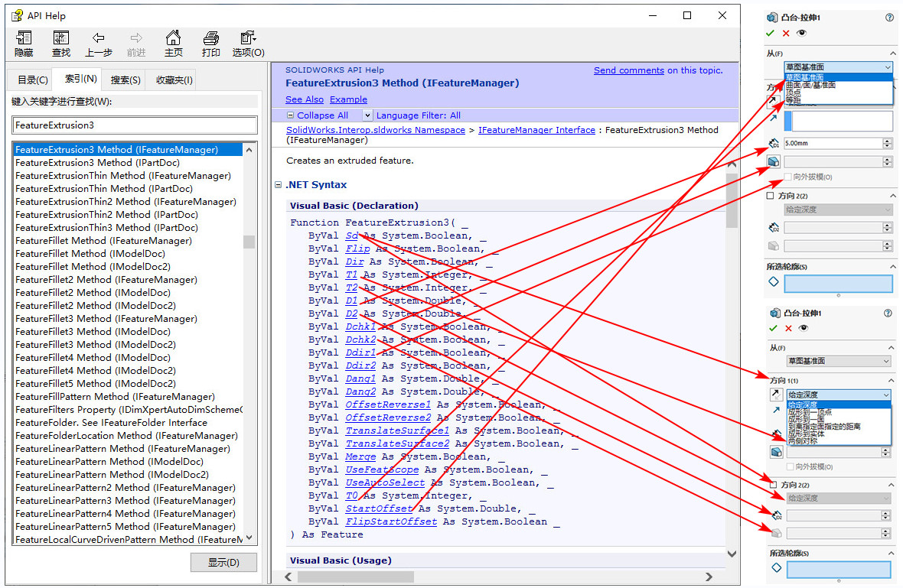Click draft icon below 5.00mm field
This screenshot has width=903, height=588.
[x=774, y=161]
